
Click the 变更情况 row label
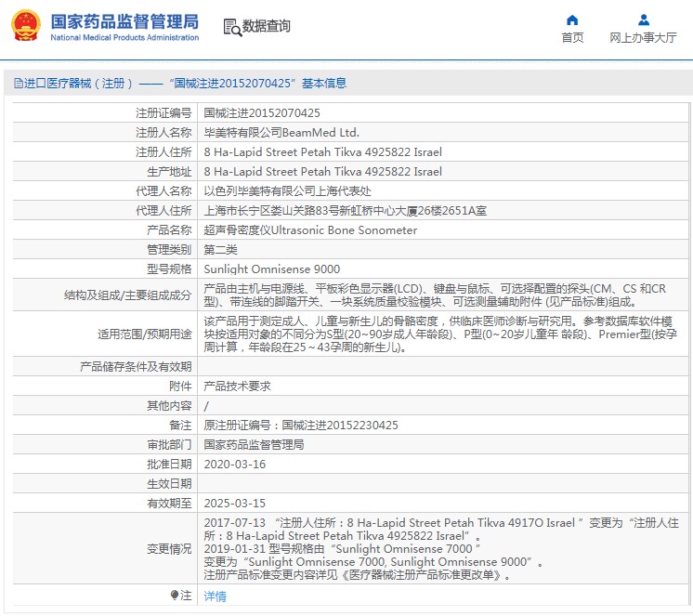[168, 548]
